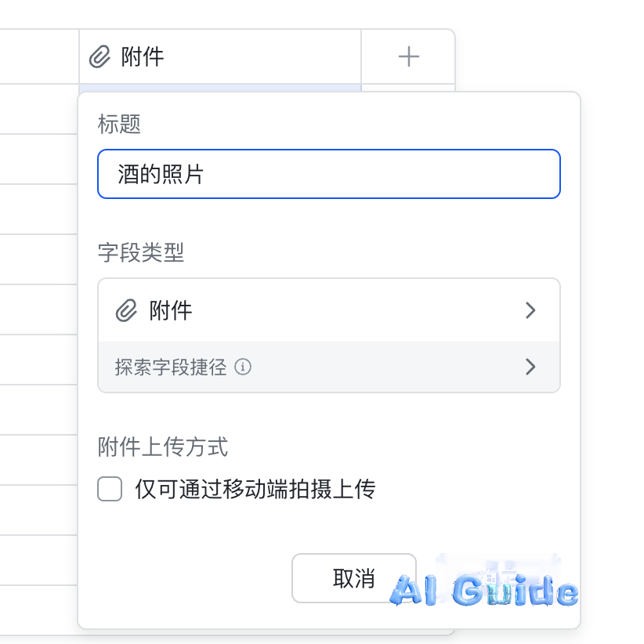Expand the 探索字段捷径 chevron arrow

coord(530,367)
